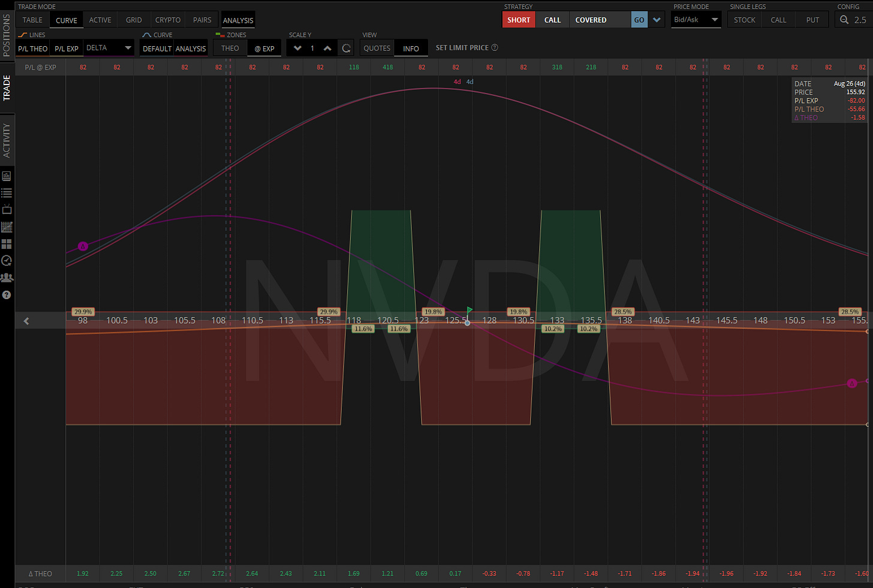Switch to PAIRS trade mode

202,20
